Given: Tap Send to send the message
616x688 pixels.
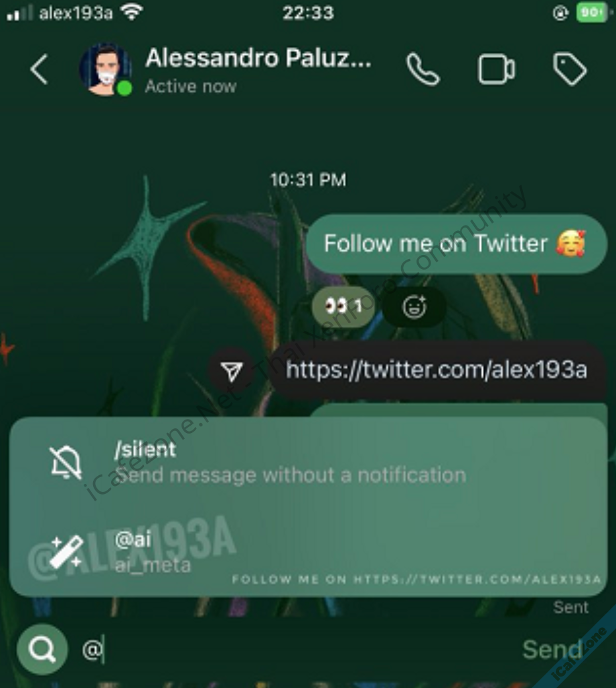Looking at the screenshot, I should 552,649.
